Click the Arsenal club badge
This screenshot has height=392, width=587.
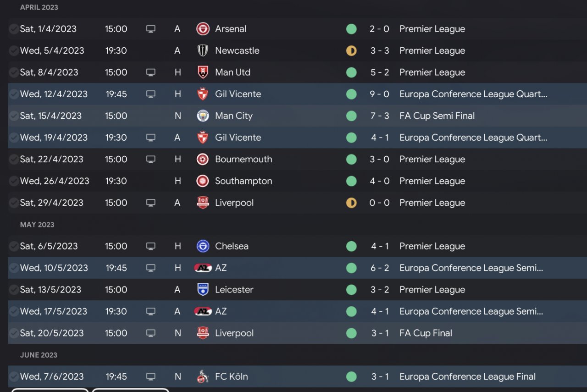click(x=203, y=29)
